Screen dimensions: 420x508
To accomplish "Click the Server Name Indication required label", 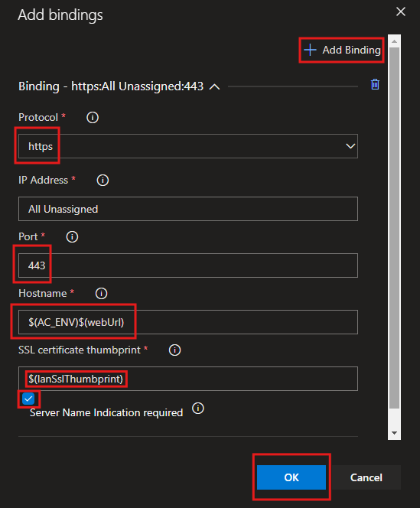I will click(x=106, y=413).
